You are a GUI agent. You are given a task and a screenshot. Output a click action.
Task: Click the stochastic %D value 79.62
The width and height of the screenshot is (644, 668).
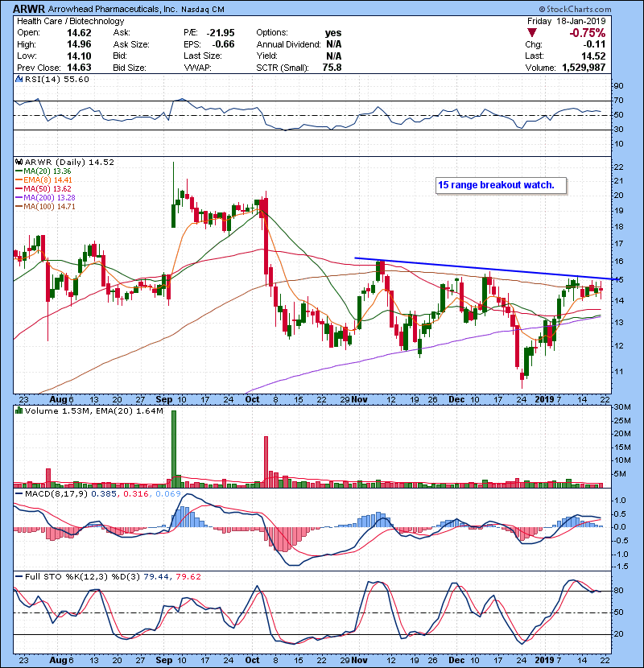tap(188, 576)
